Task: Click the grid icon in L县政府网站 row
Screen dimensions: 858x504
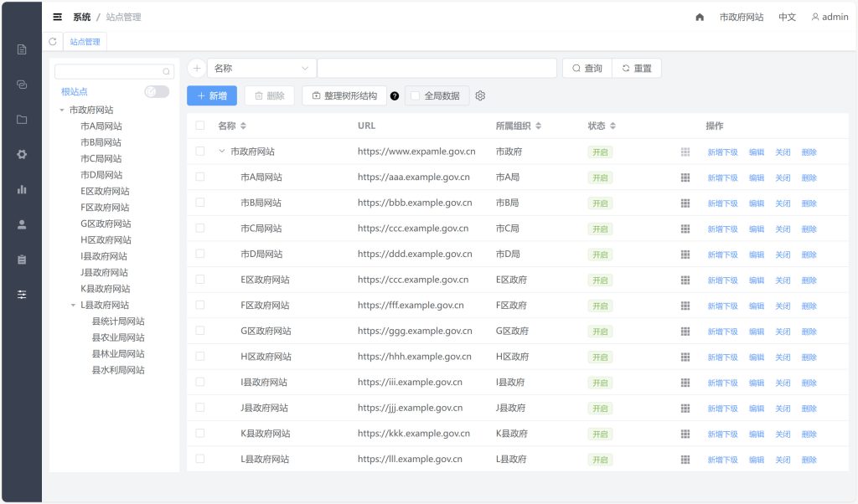Action: pyautogui.click(x=685, y=460)
